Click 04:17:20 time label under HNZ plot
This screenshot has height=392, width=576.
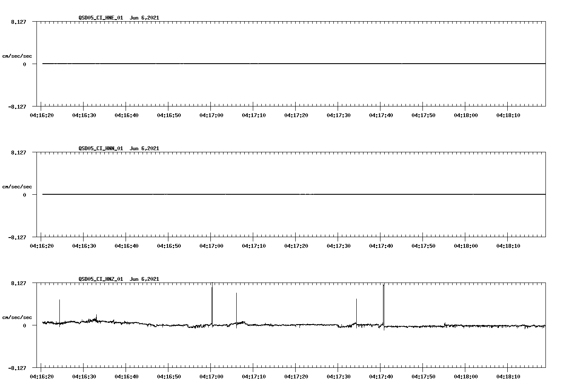coord(296,377)
